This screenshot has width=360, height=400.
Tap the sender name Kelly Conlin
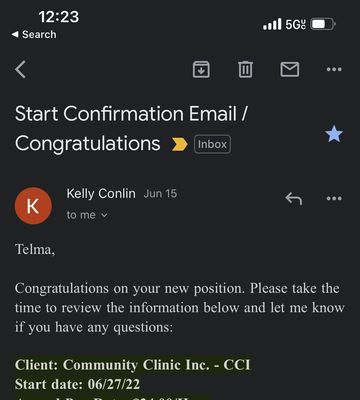(x=101, y=194)
